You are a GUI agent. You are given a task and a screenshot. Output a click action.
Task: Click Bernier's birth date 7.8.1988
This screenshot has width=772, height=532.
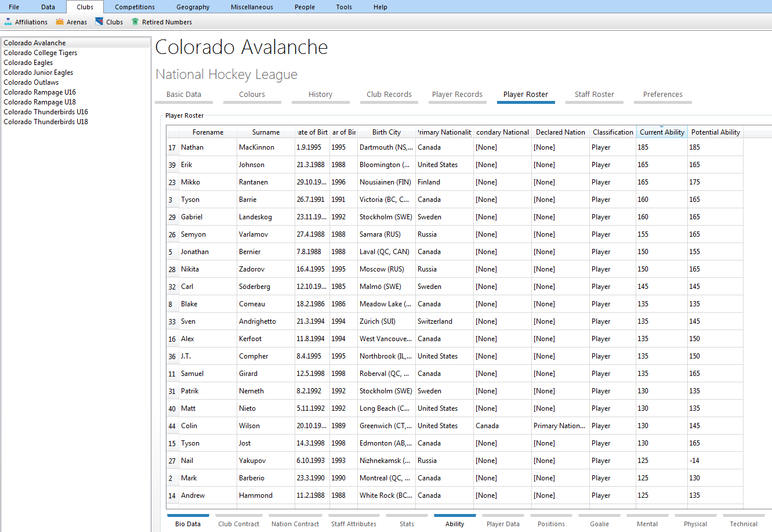[312, 252]
